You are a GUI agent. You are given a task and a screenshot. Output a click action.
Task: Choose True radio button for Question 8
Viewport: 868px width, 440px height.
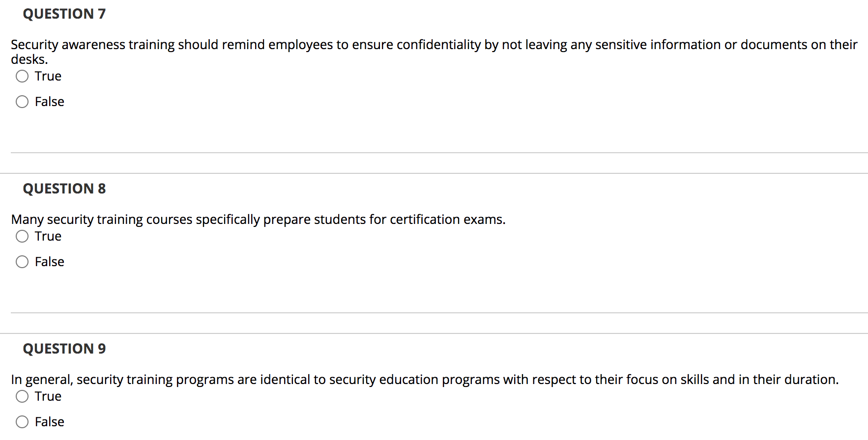coord(22,236)
